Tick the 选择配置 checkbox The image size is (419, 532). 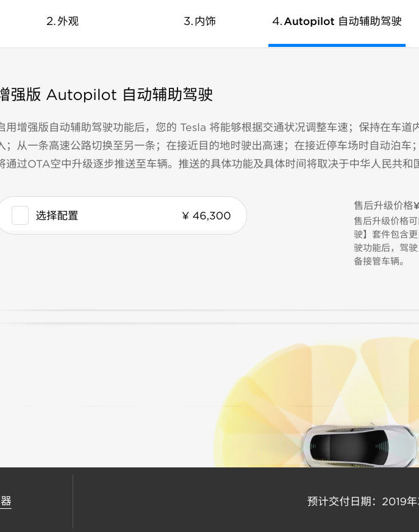pyautogui.click(x=20, y=216)
